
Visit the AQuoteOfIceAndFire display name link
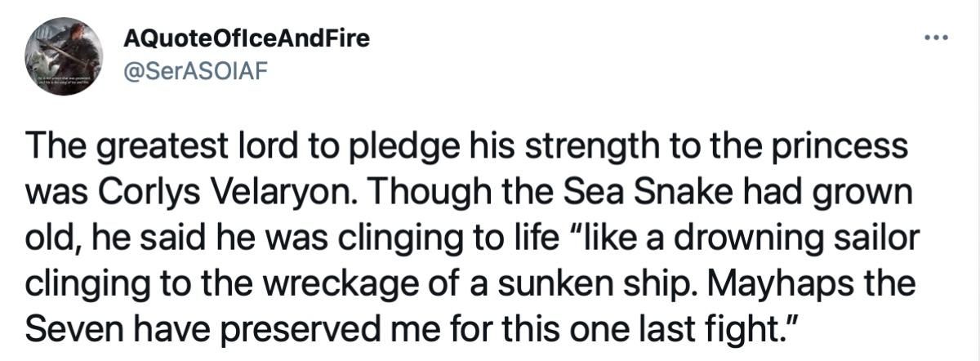244,38
